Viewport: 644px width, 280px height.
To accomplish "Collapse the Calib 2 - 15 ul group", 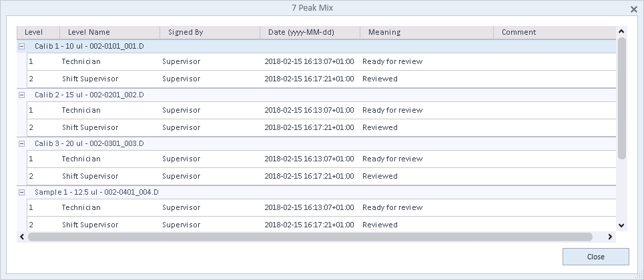I will [22, 95].
